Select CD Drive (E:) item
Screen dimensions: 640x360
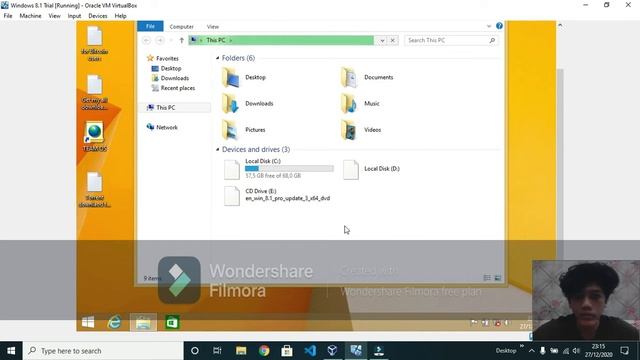tap(277, 195)
